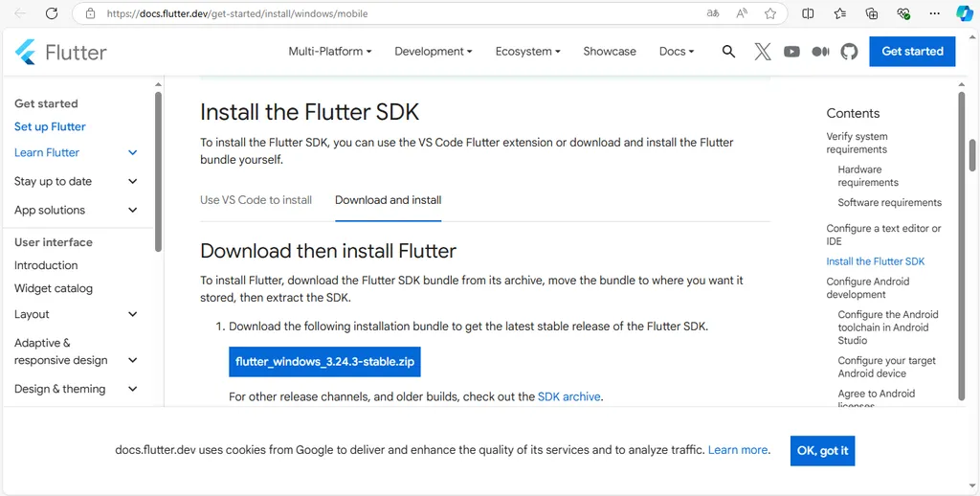Jump to Configure your target Android device
Viewport: 980px width, 496px height.
point(887,367)
